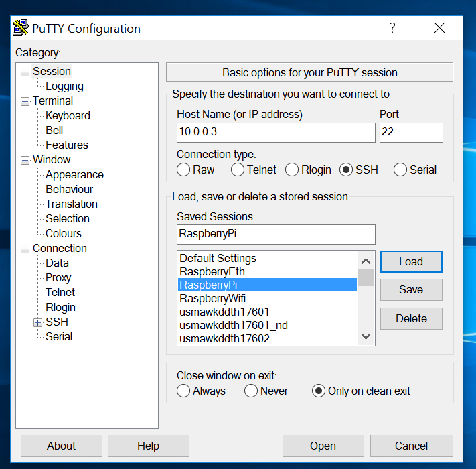Open the Data settings category
476x469 pixels.
coord(57,263)
